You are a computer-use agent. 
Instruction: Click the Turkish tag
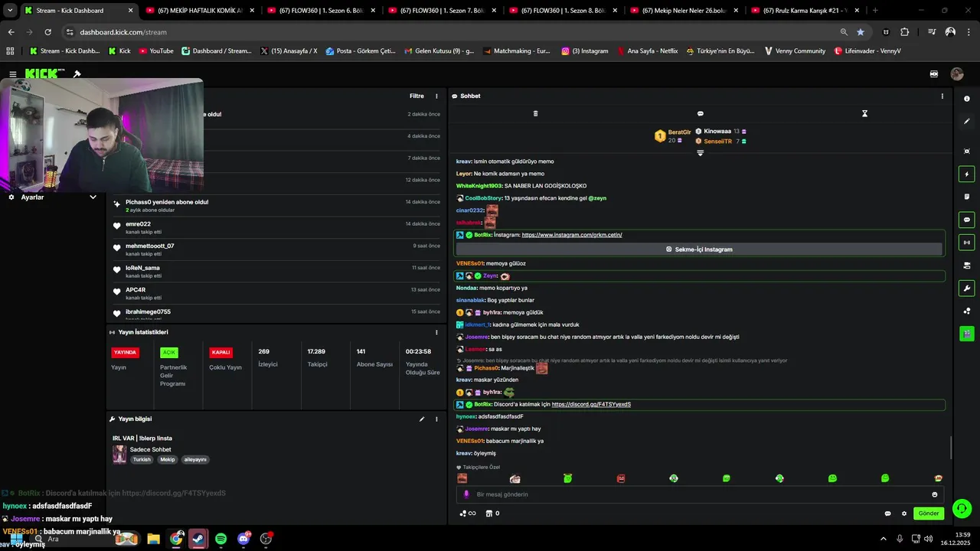tap(142, 460)
